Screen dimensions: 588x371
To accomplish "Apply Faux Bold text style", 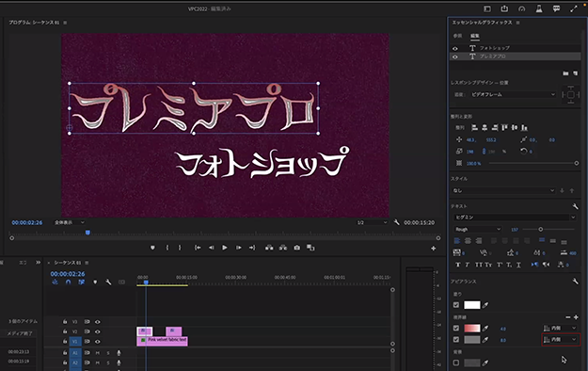I will tap(458, 265).
